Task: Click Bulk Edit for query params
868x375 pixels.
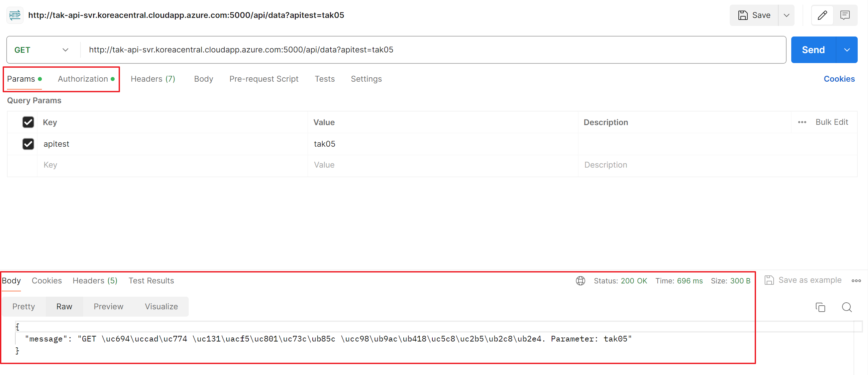Action: click(831, 122)
